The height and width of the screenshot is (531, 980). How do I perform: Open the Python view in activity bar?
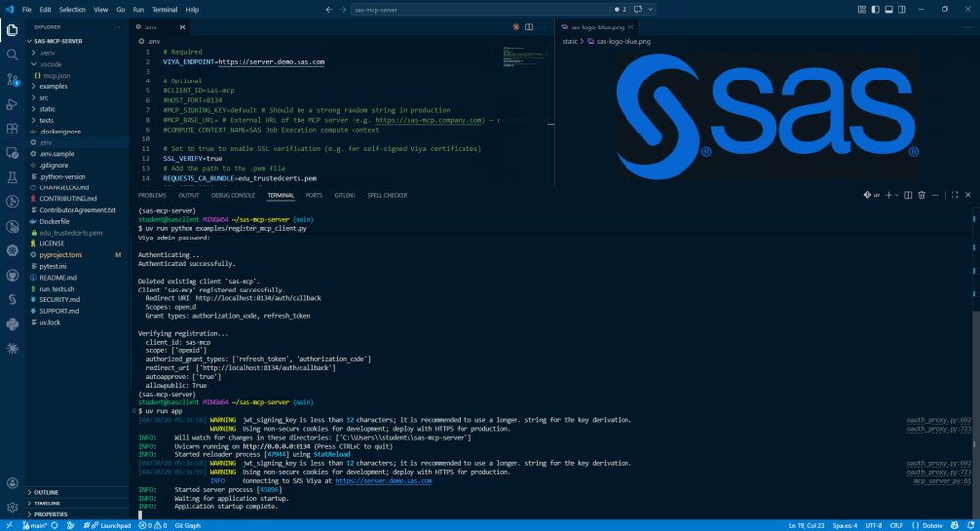point(12,324)
